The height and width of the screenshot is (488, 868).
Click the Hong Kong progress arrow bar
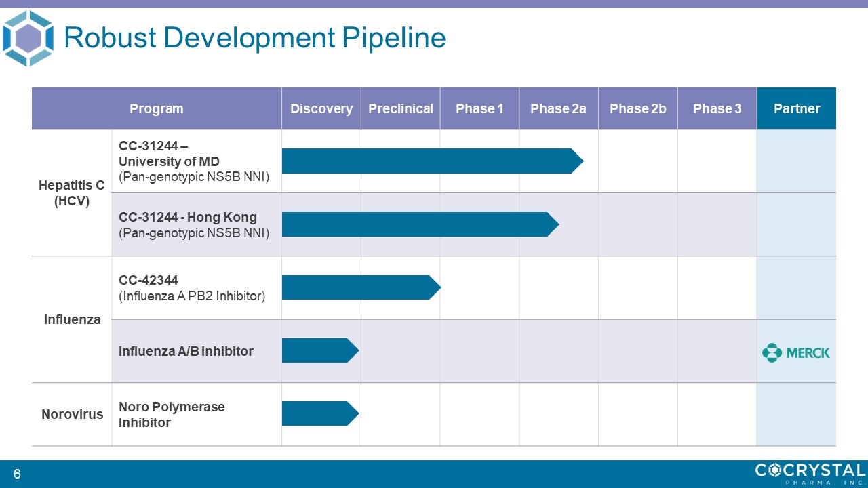tap(420, 224)
